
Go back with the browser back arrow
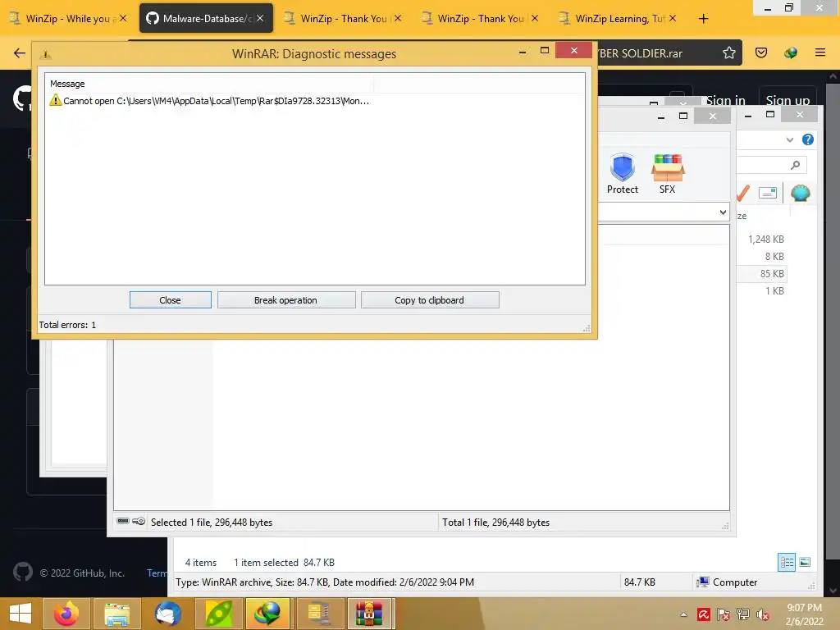click(20, 52)
